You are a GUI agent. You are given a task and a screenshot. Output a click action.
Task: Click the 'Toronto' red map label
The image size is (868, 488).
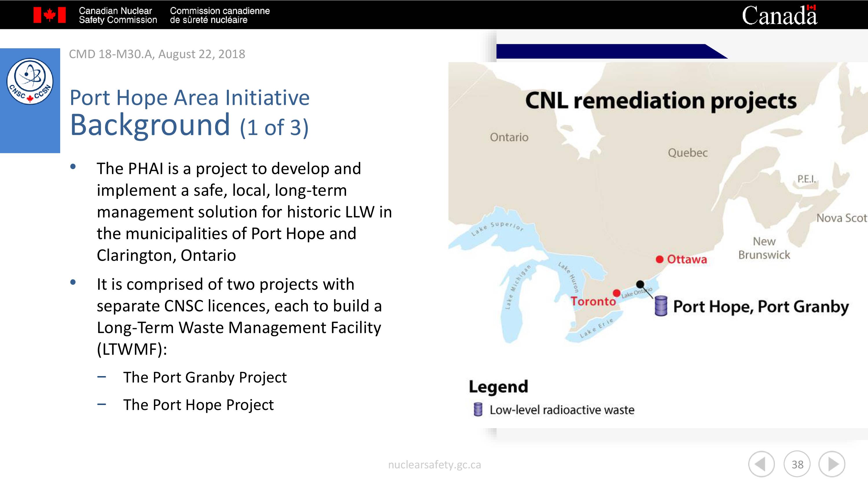point(593,302)
